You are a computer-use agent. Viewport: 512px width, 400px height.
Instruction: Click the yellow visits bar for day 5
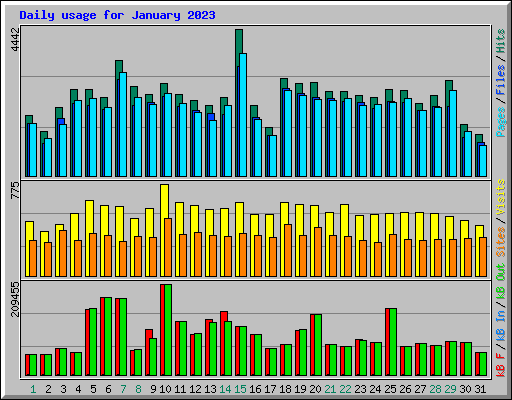point(89,217)
